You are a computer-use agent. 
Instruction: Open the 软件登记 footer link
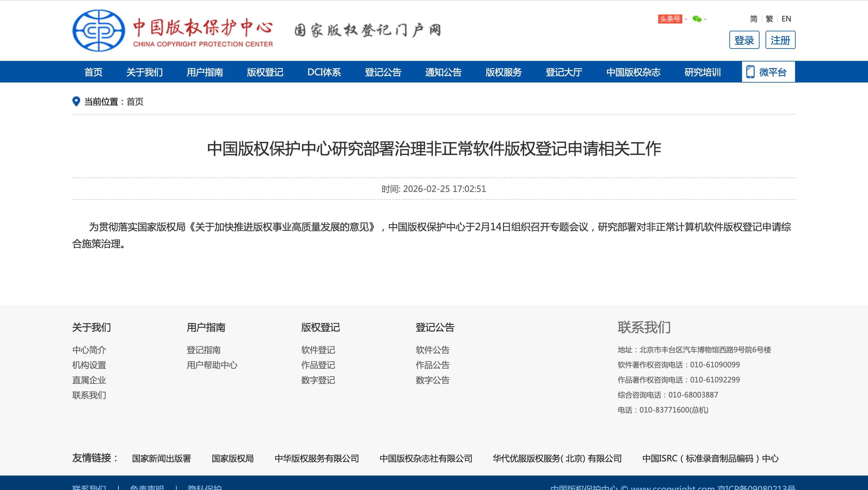(318, 350)
